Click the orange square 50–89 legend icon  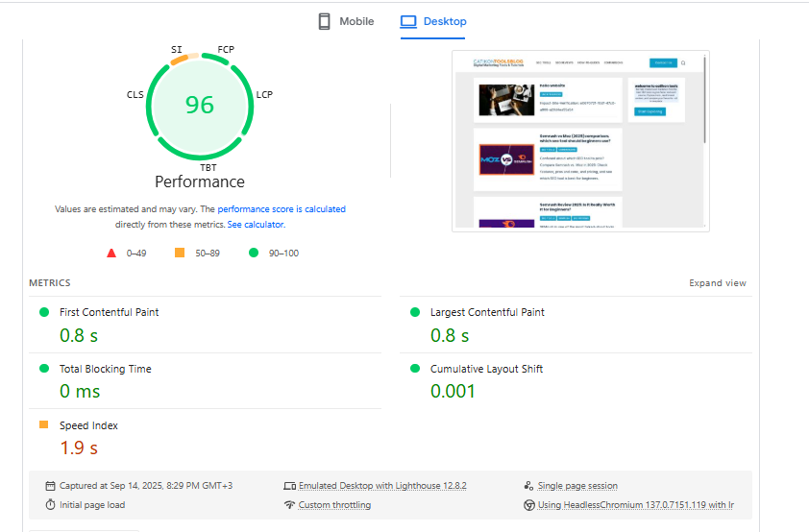[x=179, y=254]
